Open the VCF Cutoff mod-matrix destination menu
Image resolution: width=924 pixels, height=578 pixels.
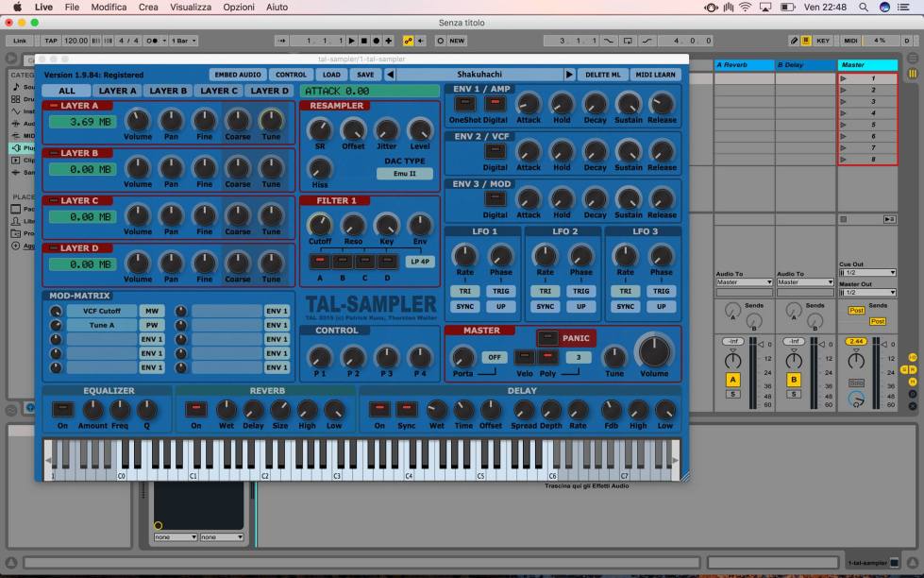point(100,310)
